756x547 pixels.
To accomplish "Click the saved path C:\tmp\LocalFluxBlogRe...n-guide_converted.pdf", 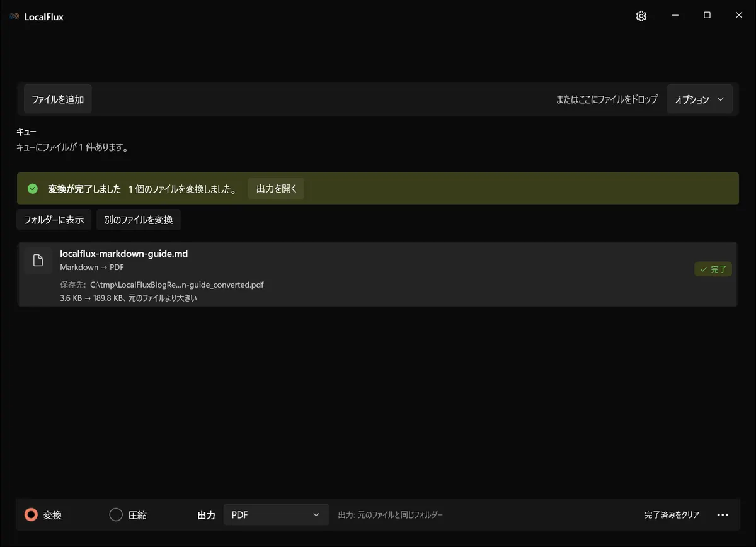I will click(176, 285).
